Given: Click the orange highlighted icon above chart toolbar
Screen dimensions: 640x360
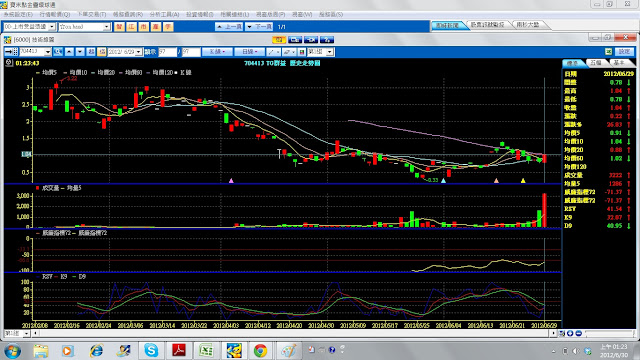Looking at the screenshot, I should coord(279,40).
